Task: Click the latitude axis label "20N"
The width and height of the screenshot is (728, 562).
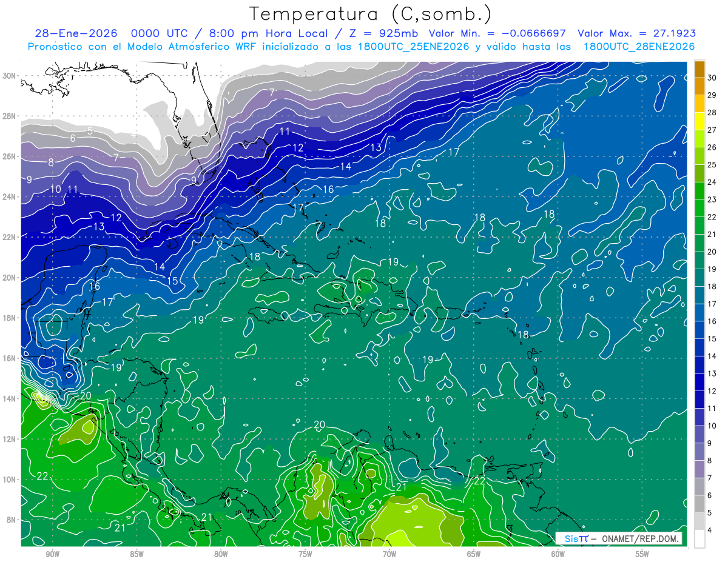Action: 9,278
